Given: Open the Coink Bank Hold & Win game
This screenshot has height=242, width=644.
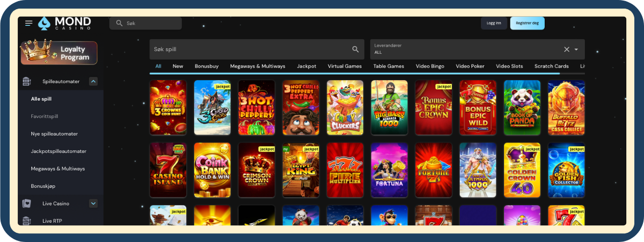Looking at the screenshot, I should [212, 170].
